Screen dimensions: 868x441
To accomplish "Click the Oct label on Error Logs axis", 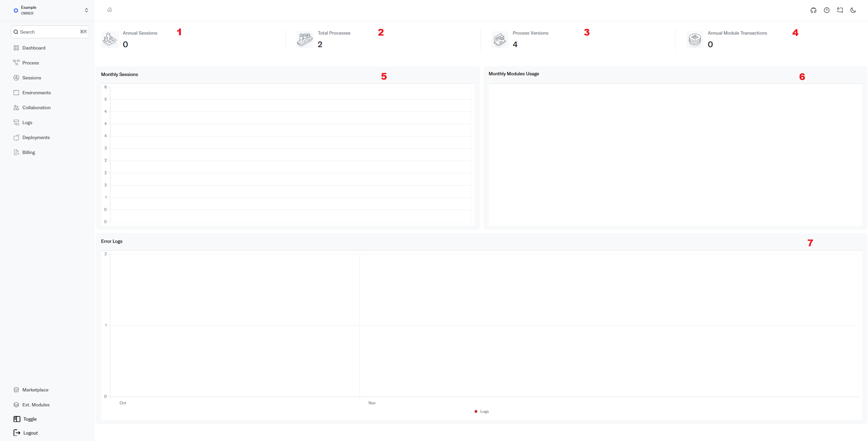I will coord(123,403).
